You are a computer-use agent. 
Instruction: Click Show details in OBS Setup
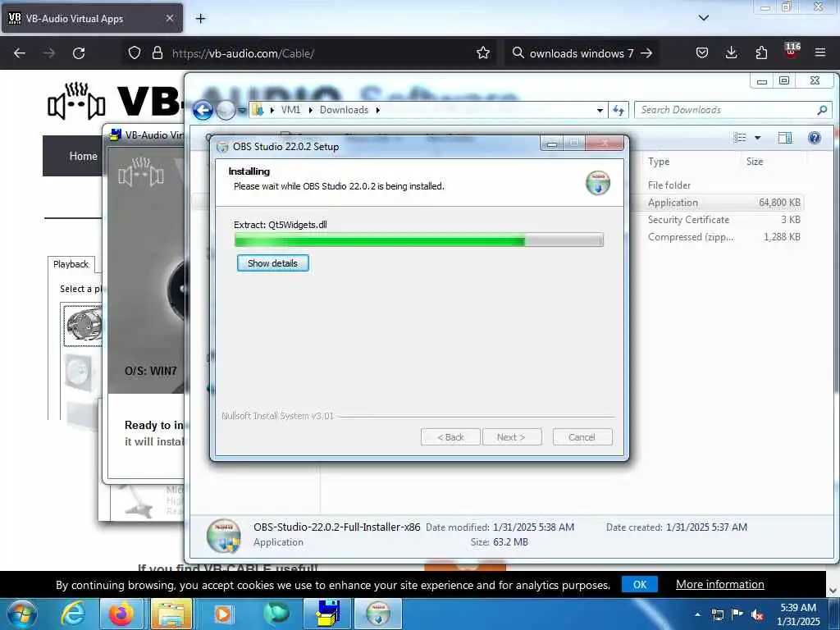[272, 263]
